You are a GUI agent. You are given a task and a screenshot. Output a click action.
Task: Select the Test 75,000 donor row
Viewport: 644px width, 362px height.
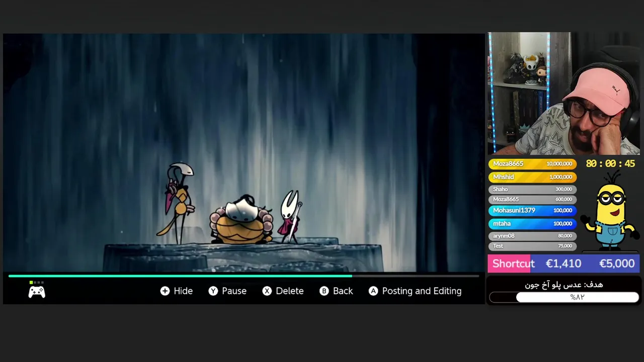click(x=532, y=246)
